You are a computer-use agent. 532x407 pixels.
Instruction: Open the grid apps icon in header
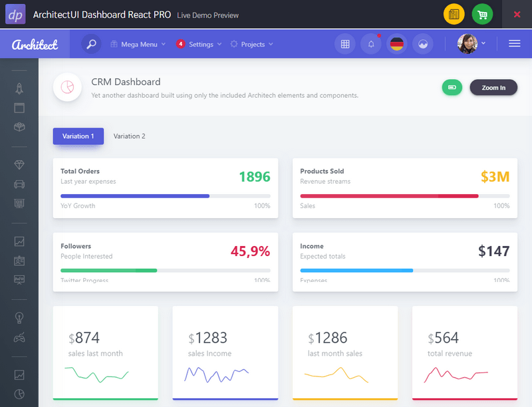(344, 45)
